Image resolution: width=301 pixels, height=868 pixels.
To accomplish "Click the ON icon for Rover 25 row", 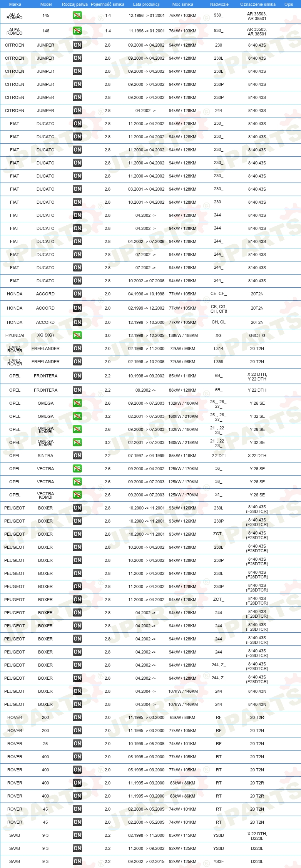I will 77,744.
